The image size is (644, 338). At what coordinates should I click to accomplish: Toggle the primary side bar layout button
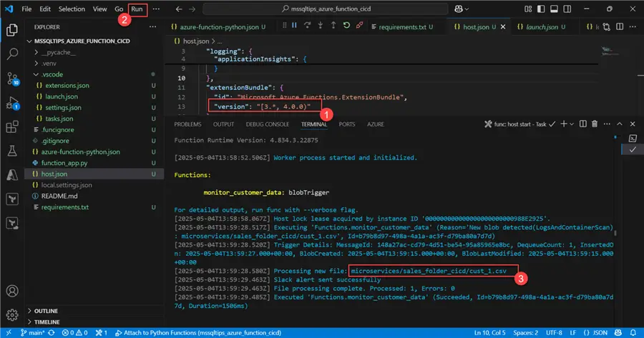pos(541,9)
